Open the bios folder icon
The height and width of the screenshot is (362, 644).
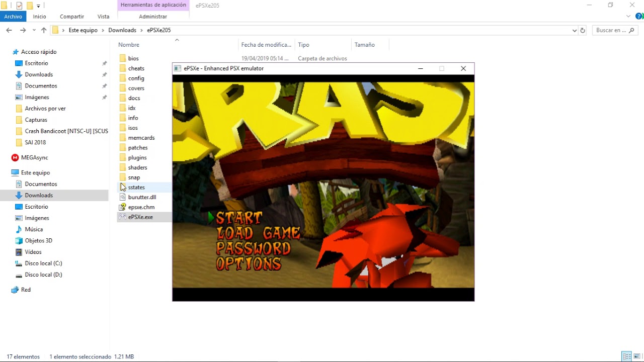point(123,58)
